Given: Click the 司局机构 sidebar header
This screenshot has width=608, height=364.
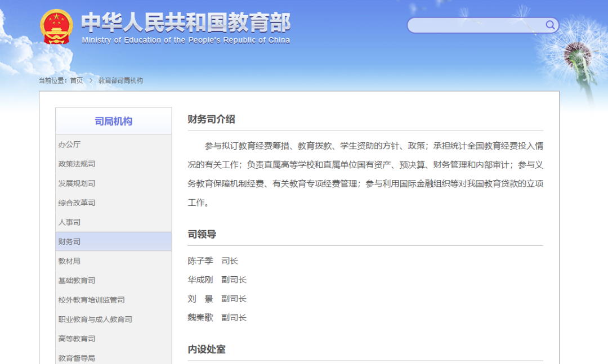Looking at the screenshot, I should click(114, 122).
